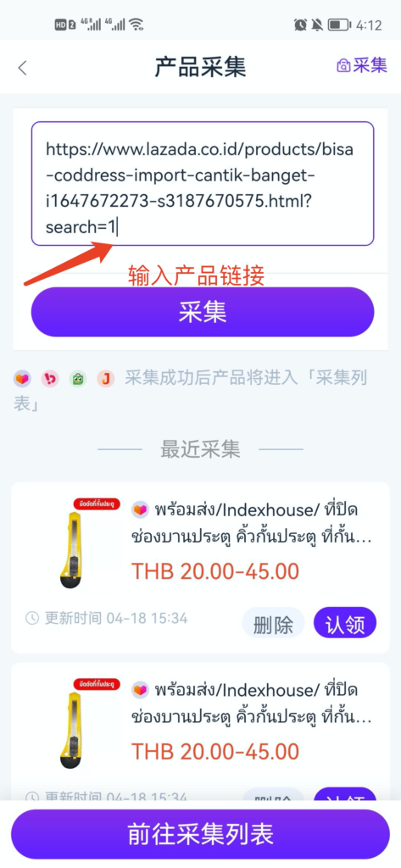
Task: Tap Lazada icon beside second product title
Action: click(141, 691)
